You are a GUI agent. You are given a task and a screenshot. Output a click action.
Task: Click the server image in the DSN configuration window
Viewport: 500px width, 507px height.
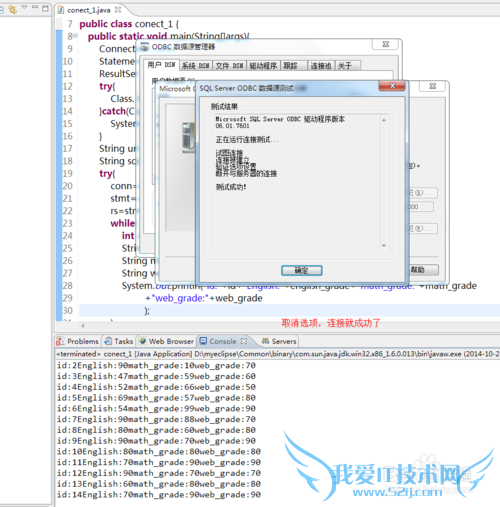pyautogui.click(x=189, y=138)
